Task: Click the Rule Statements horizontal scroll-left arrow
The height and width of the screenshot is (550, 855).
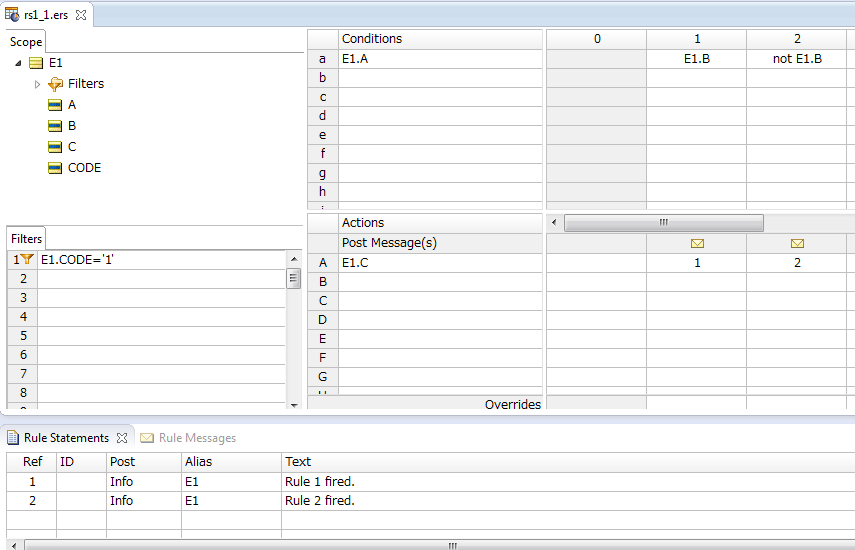Action: tap(14, 545)
